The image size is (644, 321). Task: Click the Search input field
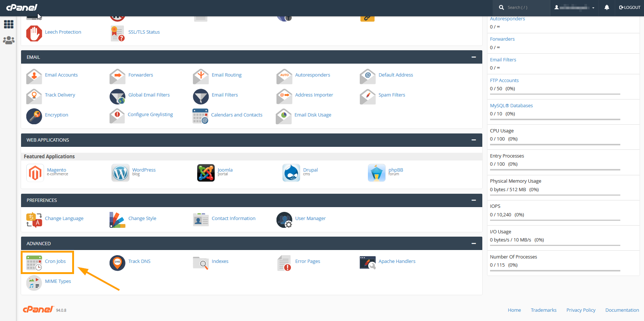pos(521,7)
